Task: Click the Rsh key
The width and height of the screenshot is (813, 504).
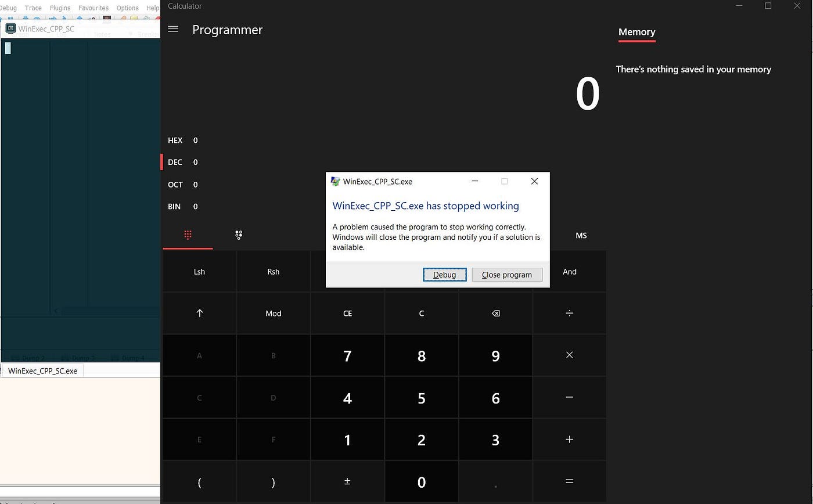Action: (274, 271)
